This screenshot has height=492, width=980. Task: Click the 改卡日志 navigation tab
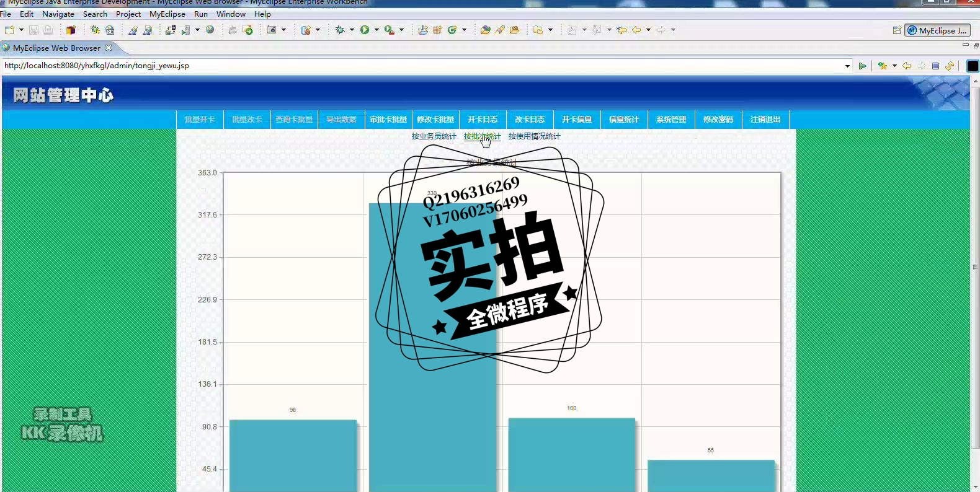(530, 120)
